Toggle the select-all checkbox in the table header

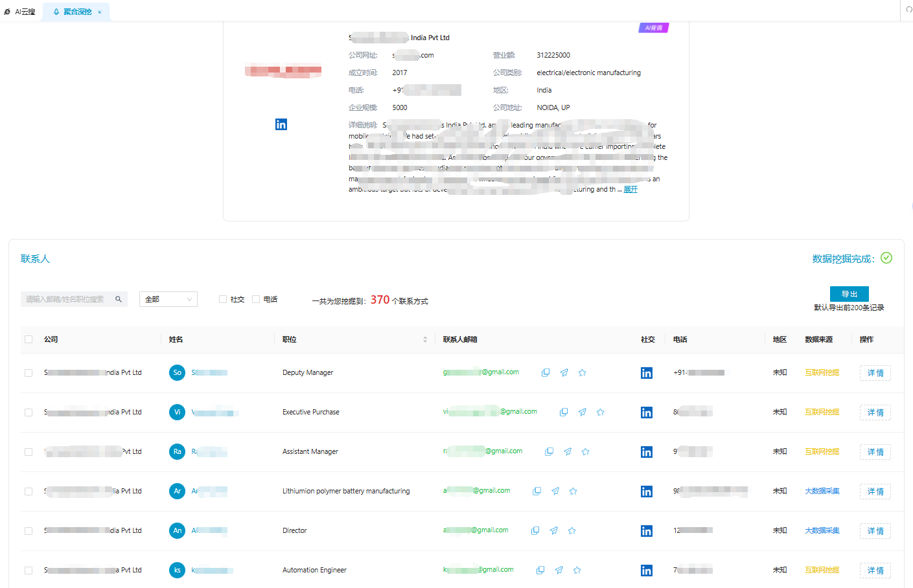pos(29,339)
